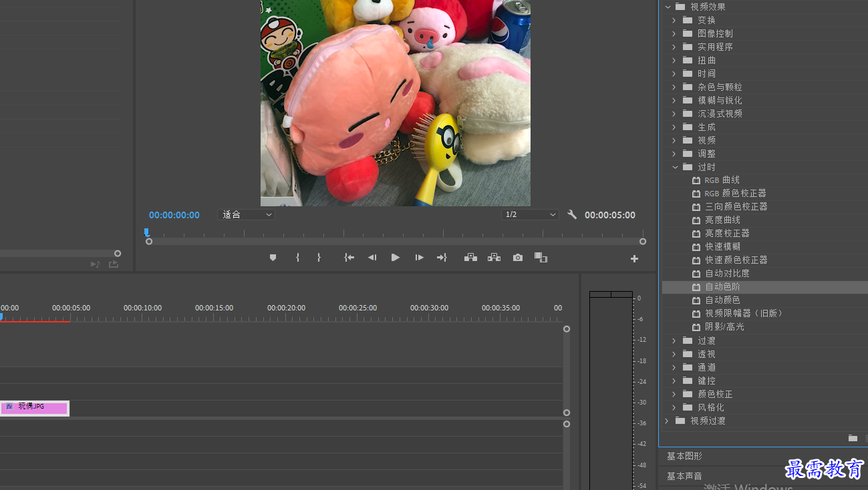Click the play-audio icon in the source panel
The height and width of the screenshot is (490, 868).
tap(96, 264)
